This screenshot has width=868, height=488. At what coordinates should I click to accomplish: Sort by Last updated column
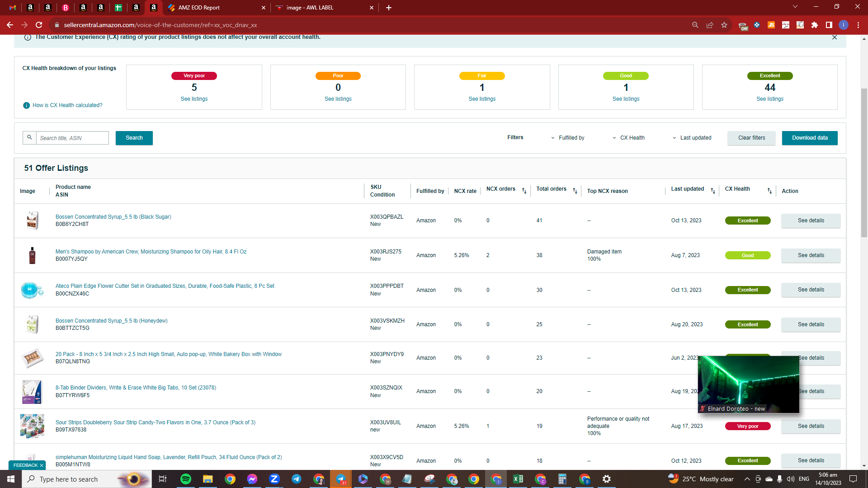[713, 191]
